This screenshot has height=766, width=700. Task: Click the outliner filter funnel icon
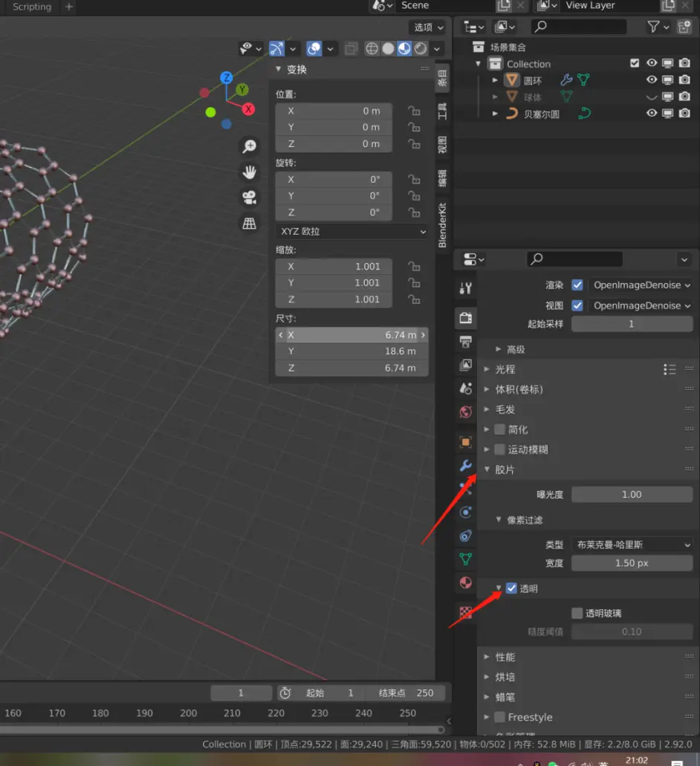pos(653,27)
